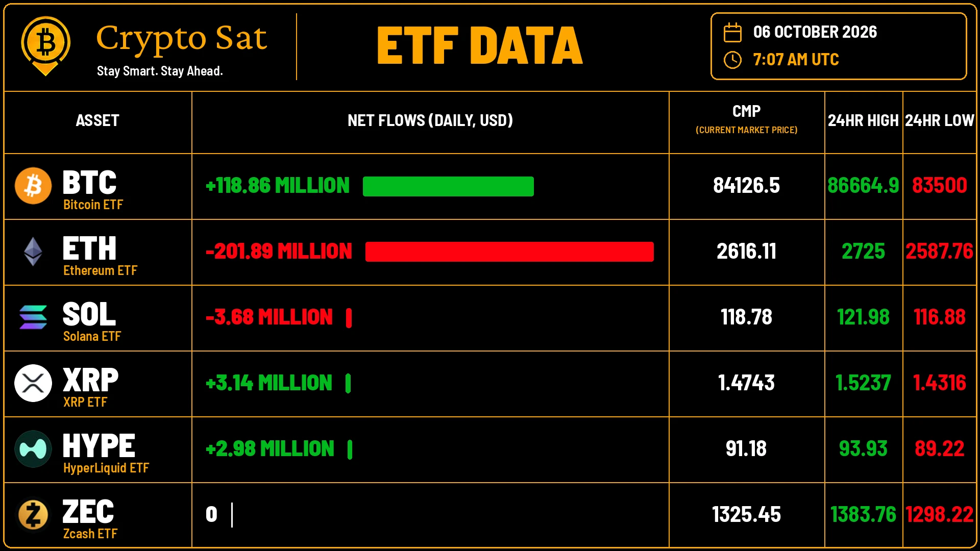Click the Bitcoin ETF label
Viewport: 980px width, 551px height.
point(93,205)
